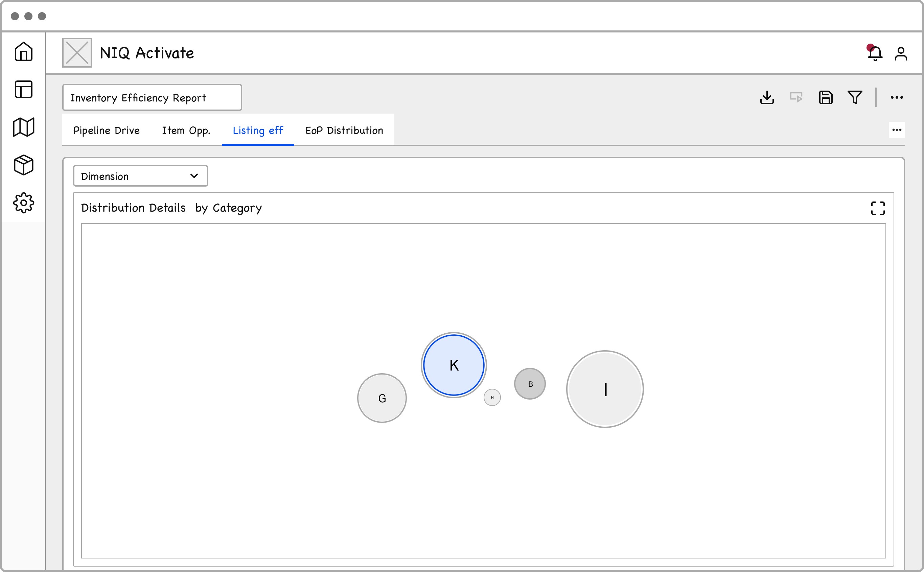The height and width of the screenshot is (572, 924).
Task: Switch to Pipeline Drive tab
Action: pyautogui.click(x=106, y=130)
